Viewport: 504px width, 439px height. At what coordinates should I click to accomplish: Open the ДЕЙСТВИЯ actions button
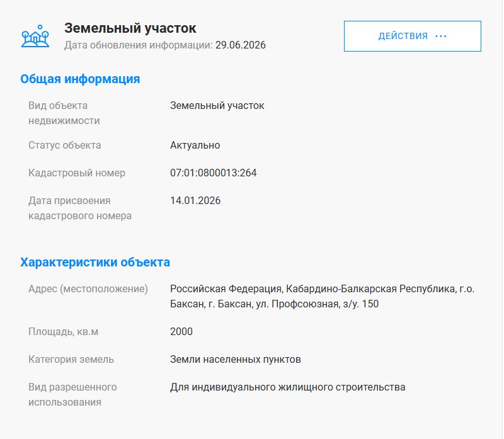pos(413,36)
